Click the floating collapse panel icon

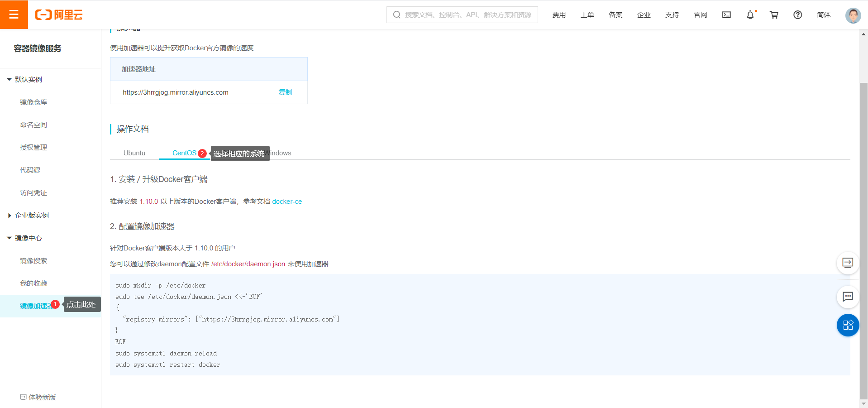click(x=848, y=263)
